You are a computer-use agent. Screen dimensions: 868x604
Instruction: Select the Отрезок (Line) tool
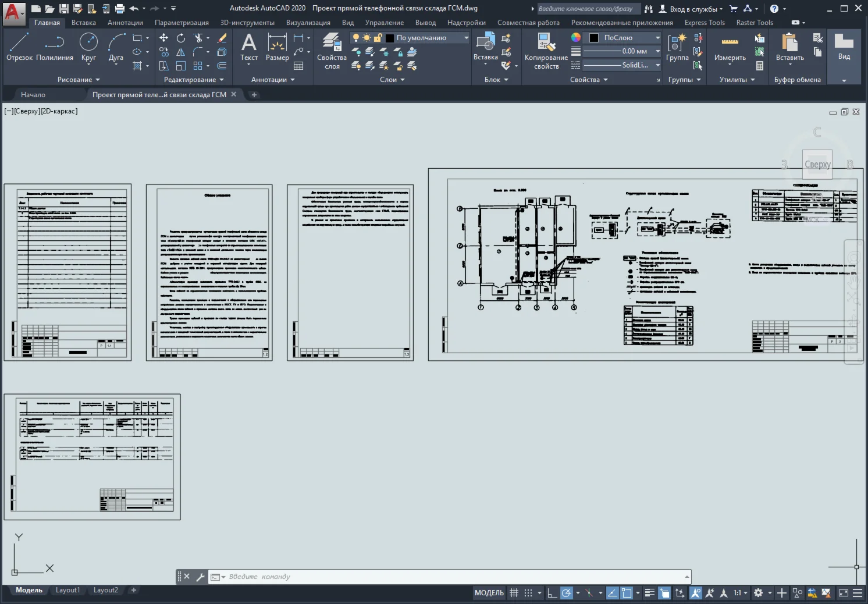[19, 47]
